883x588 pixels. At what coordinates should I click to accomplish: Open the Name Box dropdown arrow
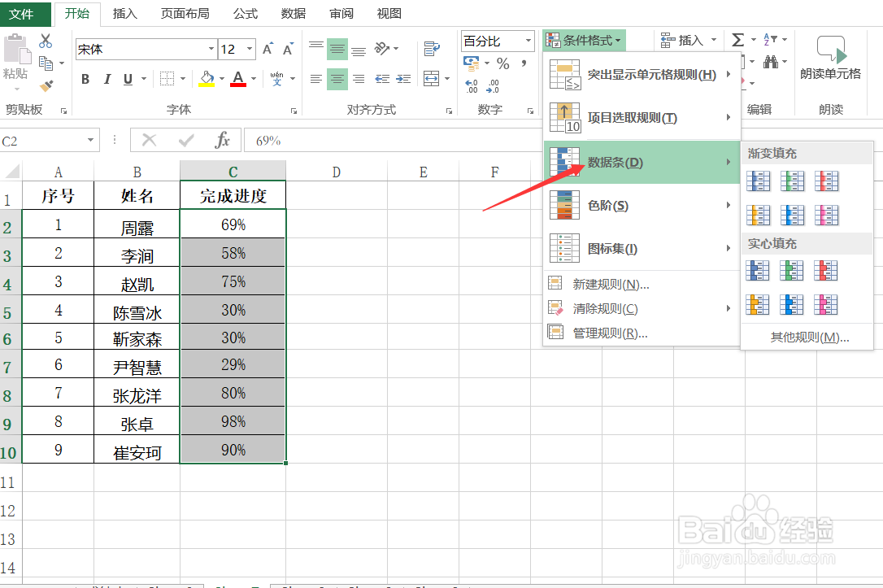(90, 140)
